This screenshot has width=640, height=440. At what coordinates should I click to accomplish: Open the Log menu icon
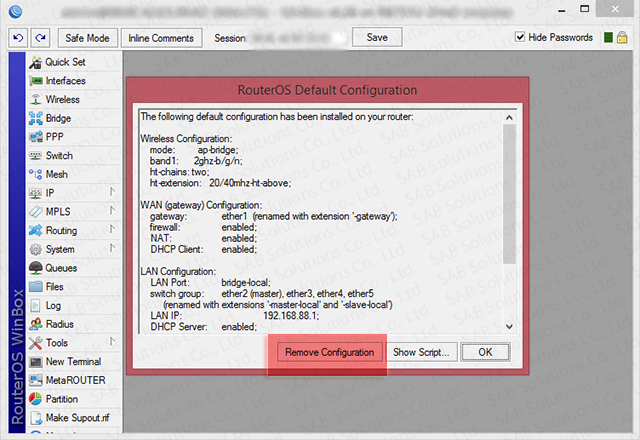(x=36, y=305)
